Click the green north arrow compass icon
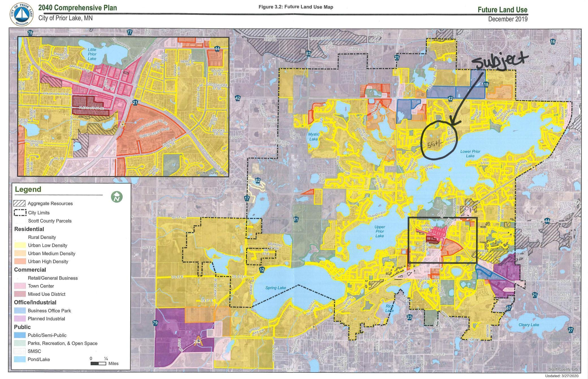This screenshot has height=379, width=588. tap(116, 197)
